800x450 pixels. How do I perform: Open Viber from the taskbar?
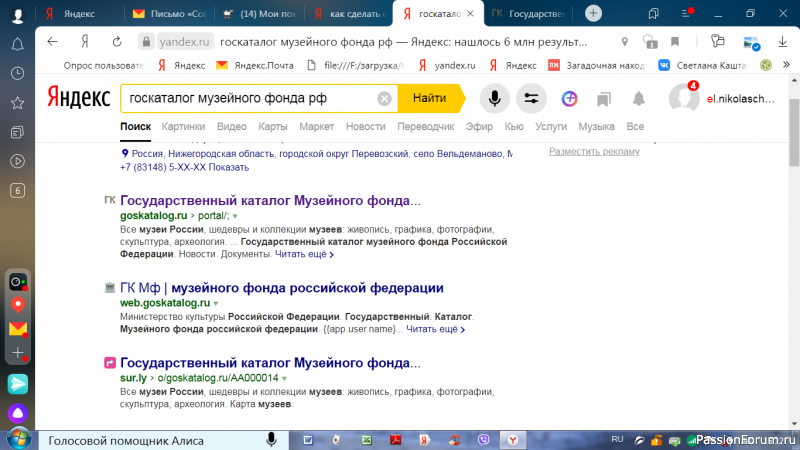(484, 440)
